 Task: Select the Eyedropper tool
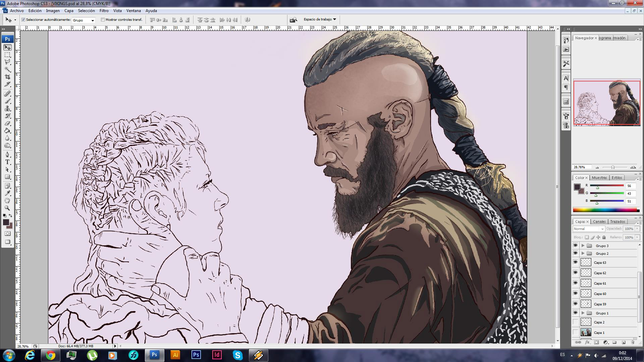point(7,193)
